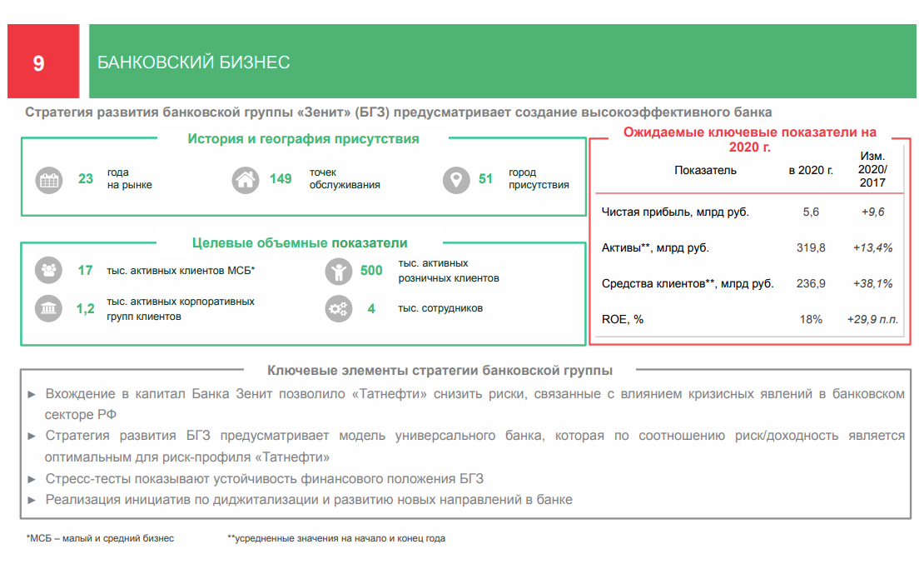924x569 pixels.
Task: Click the bank building icon beside 1,2
Action: click(48, 308)
